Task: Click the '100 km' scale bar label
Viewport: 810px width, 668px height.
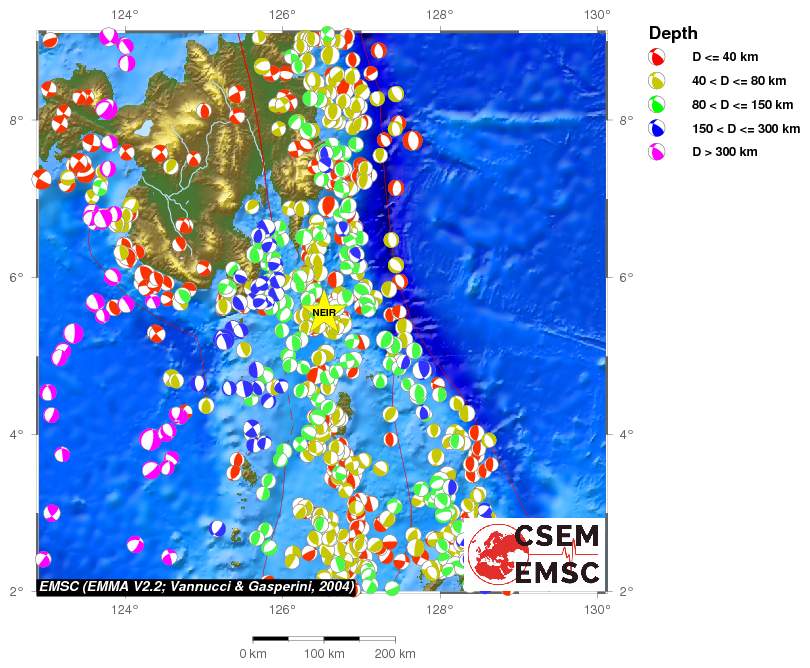Action: click(x=323, y=654)
